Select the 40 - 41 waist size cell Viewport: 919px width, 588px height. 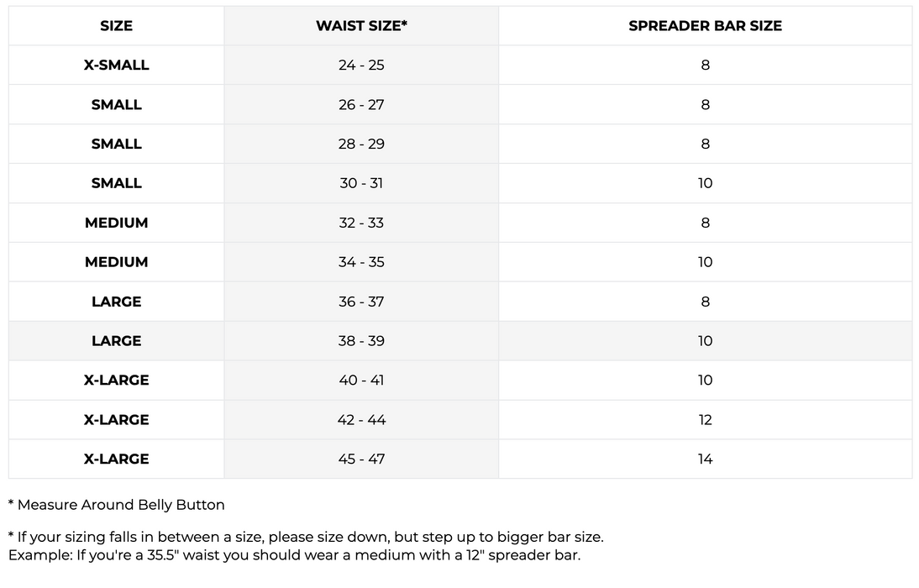[x=361, y=381]
